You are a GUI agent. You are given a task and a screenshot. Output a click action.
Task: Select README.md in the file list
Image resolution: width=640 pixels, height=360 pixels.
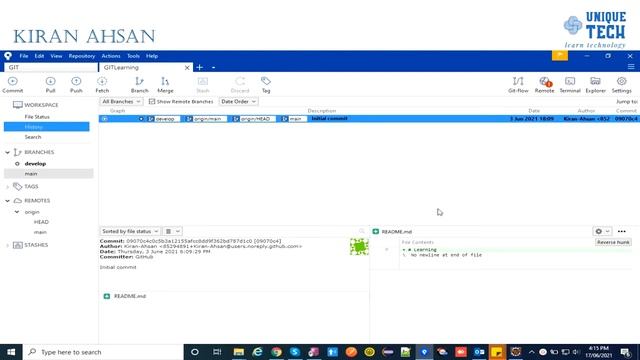click(x=130, y=296)
